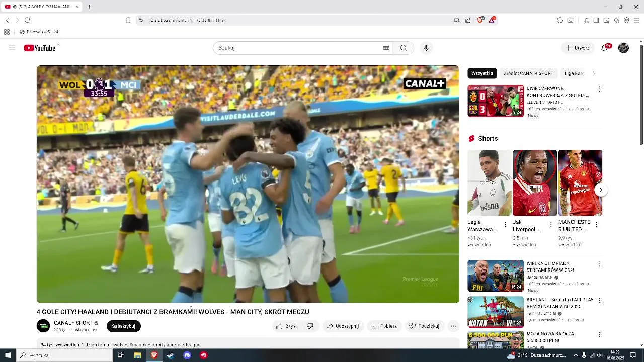The height and width of the screenshot is (362, 644).
Task: Open Bryl Ant Sikalafą video title
Action: coord(560,303)
